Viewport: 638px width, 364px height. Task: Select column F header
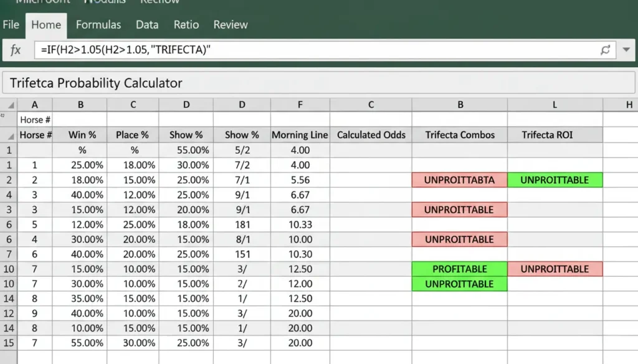pos(300,105)
